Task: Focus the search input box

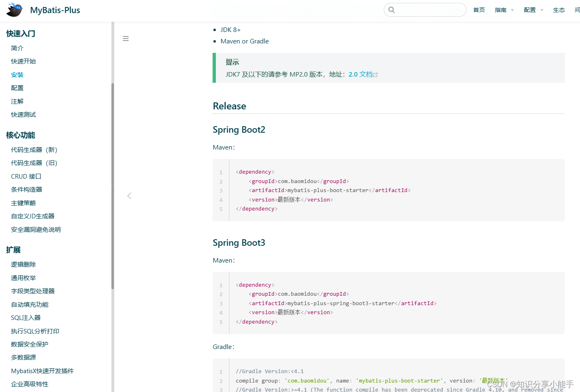Action: [425, 10]
